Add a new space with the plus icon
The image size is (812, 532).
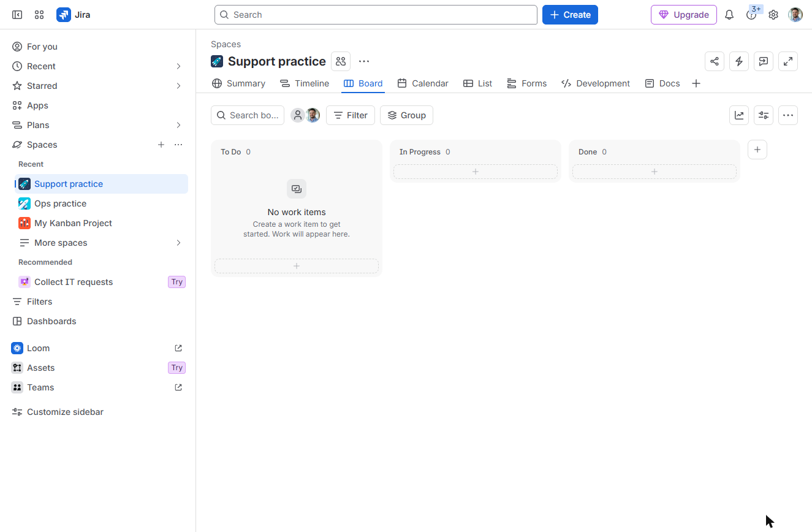click(161, 145)
